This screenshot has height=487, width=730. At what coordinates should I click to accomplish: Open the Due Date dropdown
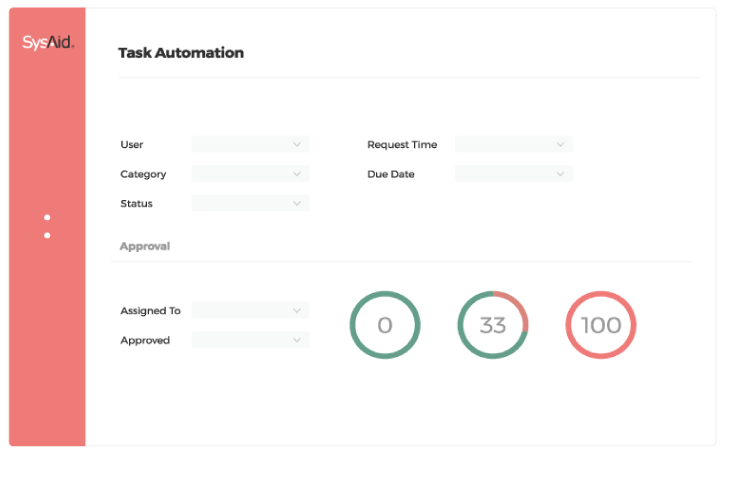click(514, 174)
